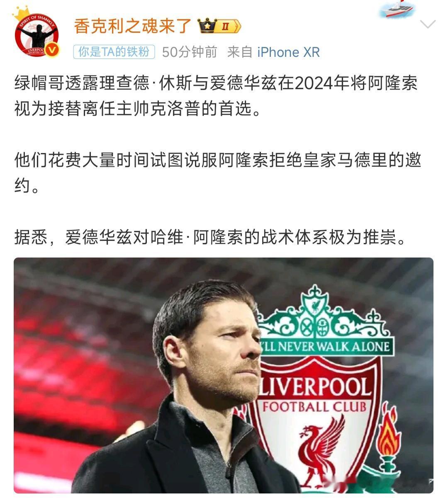
Task: Tap the crown level II membership badge
Action: (219, 27)
